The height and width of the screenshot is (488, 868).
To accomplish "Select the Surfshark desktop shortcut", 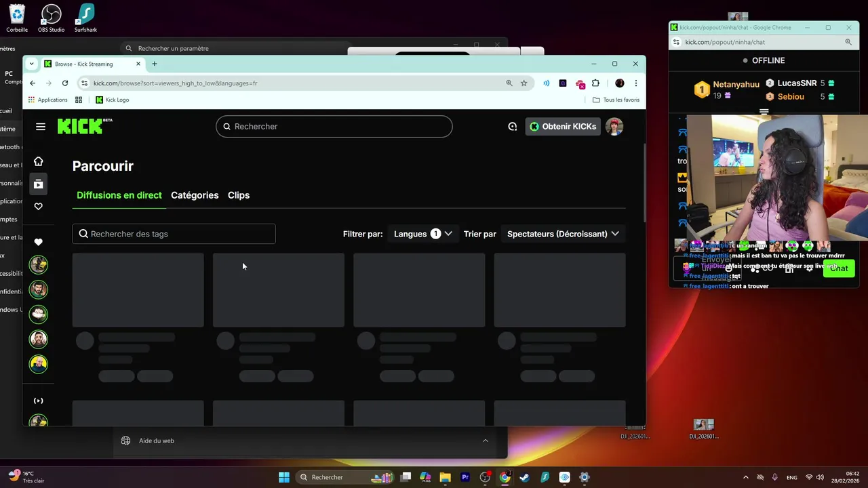I will point(85,18).
